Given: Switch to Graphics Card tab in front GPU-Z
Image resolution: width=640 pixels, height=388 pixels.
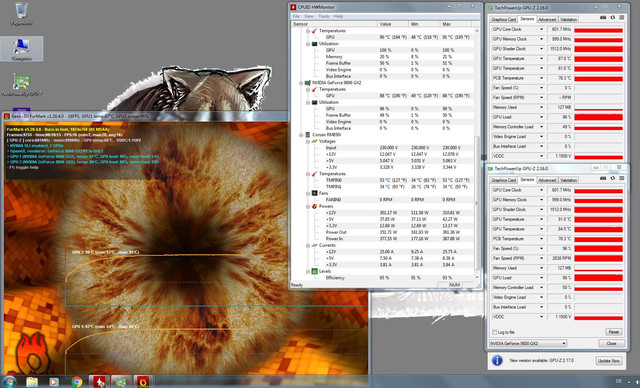Looking at the screenshot, I should [x=504, y=180].
